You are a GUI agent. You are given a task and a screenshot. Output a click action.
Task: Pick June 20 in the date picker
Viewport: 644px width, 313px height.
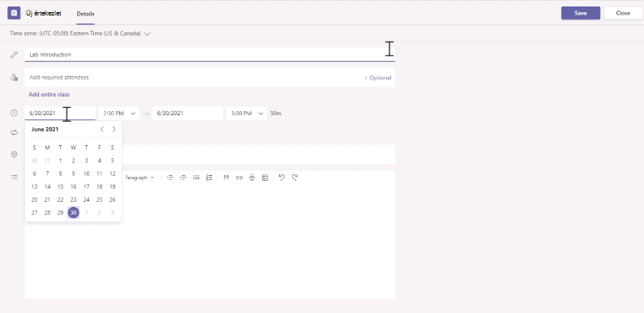[35, 199]
